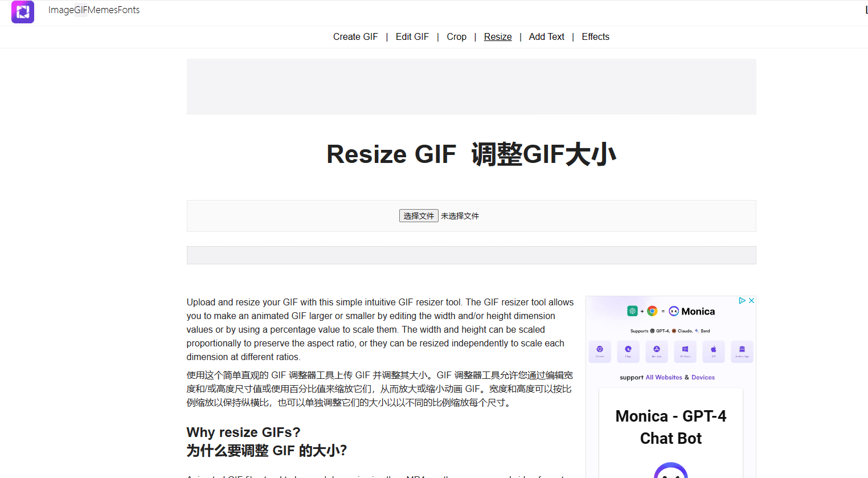Open the Create GIF tab
This screenshot has width=868, height=478.
point(355,36)
